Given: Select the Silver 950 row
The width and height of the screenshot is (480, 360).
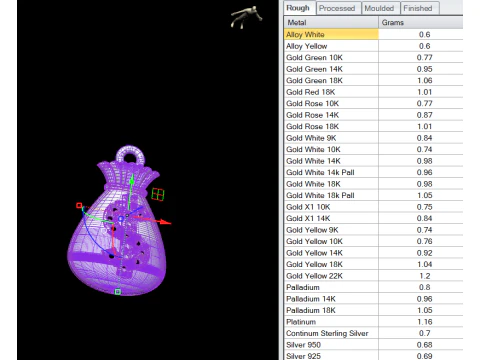Looking at the screenshot, I should click(x=374, y=345).
